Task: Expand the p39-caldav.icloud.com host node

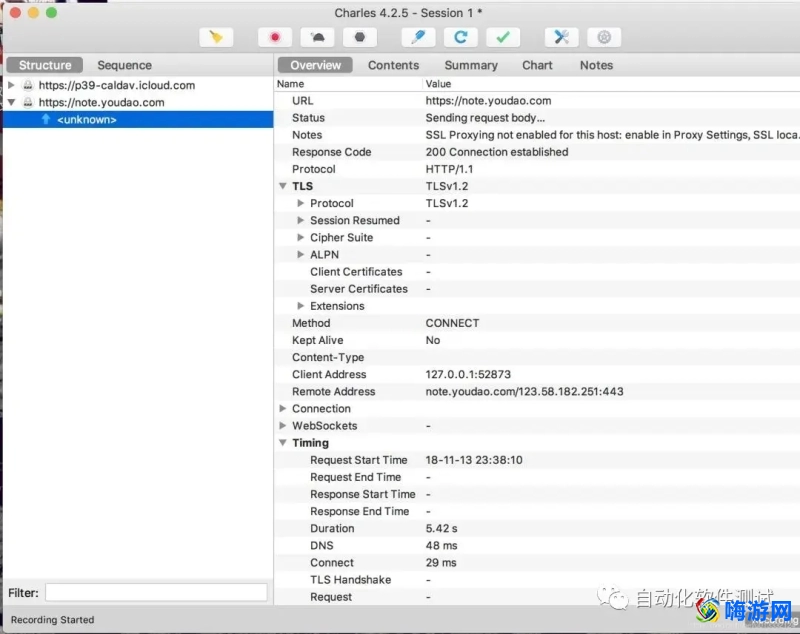Action: 11,85
